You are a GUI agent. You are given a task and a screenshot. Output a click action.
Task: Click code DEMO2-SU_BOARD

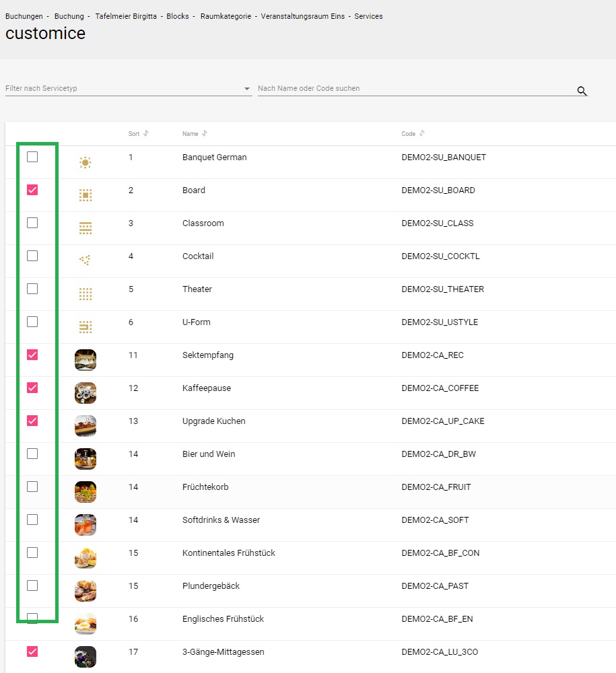[438, 190]
